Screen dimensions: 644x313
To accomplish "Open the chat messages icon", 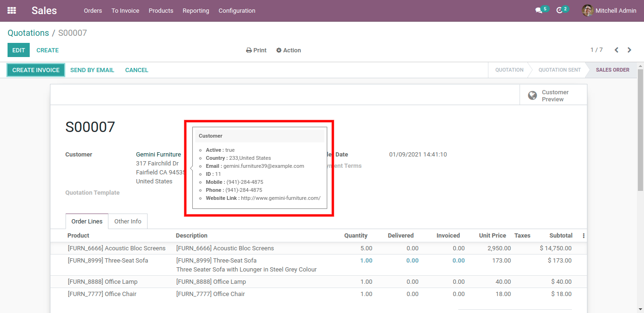I will 538,10.
